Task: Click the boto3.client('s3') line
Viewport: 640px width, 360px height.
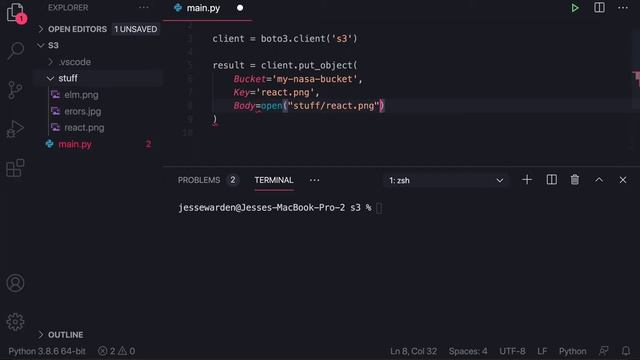Action: tap(285, 39)
